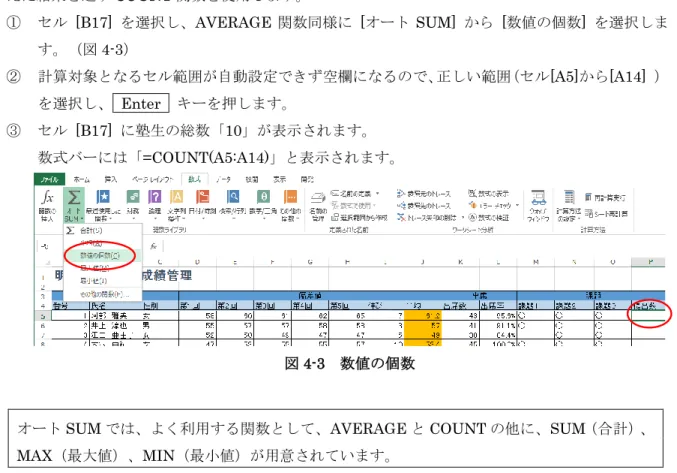Select column header K
Screen dimensions: 677x473
460,262
